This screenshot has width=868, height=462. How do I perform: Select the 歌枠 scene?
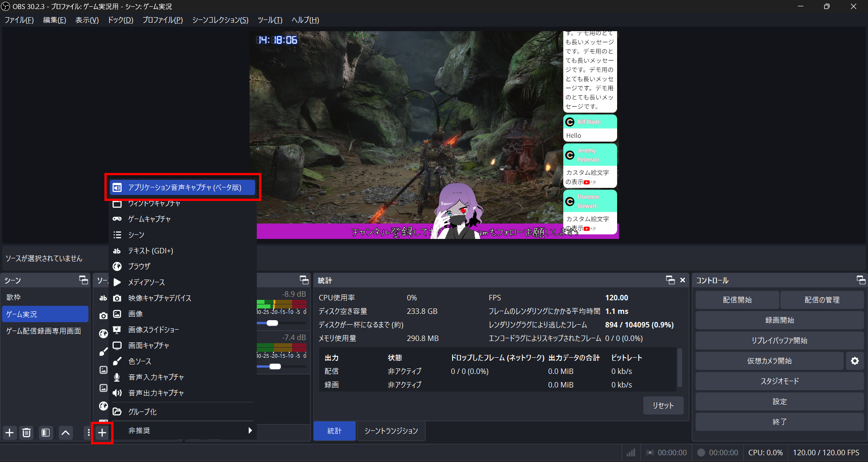coord(45,297)
